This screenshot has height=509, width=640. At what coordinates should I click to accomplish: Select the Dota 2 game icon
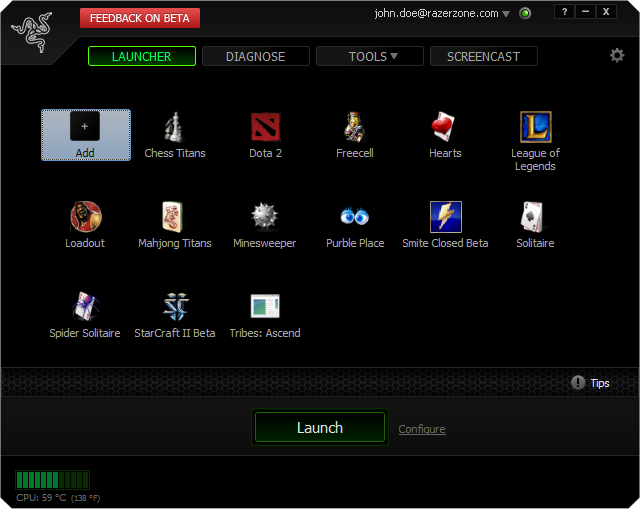[x=265, y=127]
